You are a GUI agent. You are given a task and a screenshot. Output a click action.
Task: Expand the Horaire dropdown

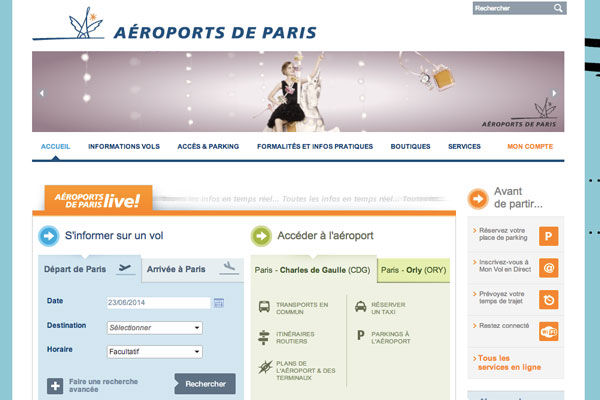155,352
